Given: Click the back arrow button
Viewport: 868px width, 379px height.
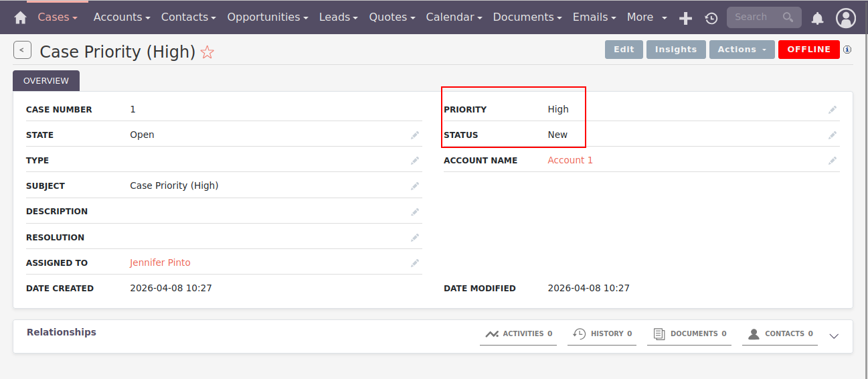Looking at the screenshot, I should click(x=22, y=50).
